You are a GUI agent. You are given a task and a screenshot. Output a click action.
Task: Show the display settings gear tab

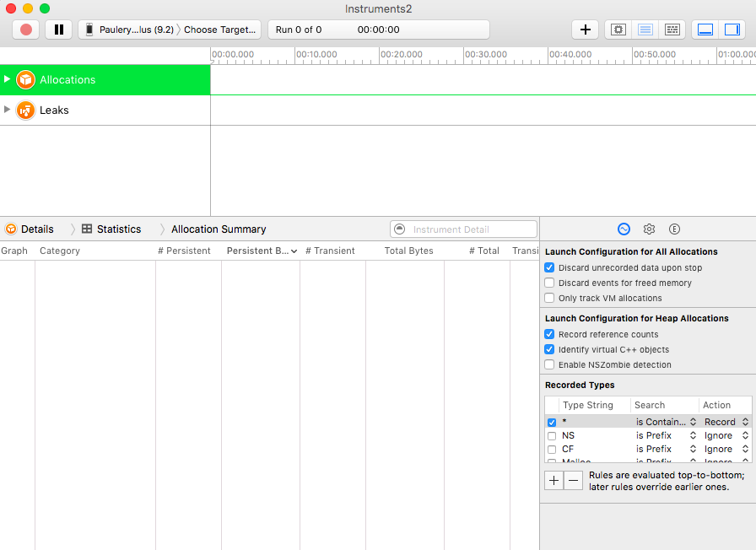coord(649,229)
